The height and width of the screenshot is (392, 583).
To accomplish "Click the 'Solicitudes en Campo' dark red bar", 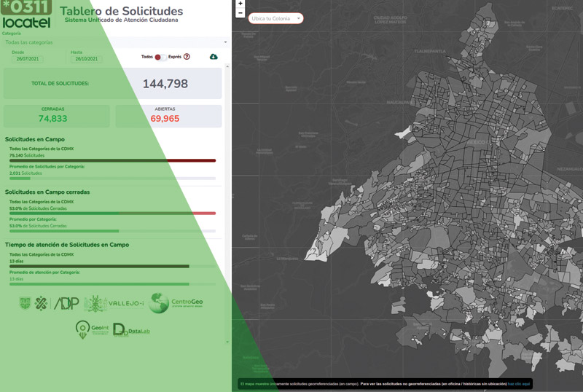I will click(112, 160).
